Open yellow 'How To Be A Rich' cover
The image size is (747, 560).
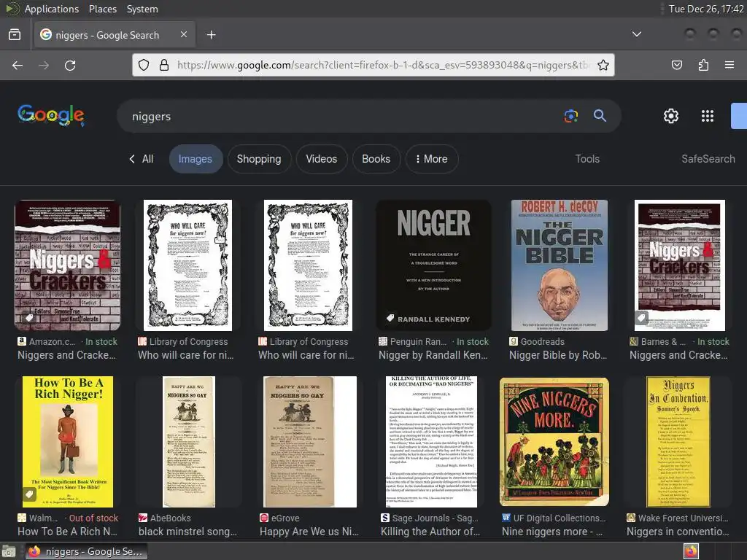68,441
